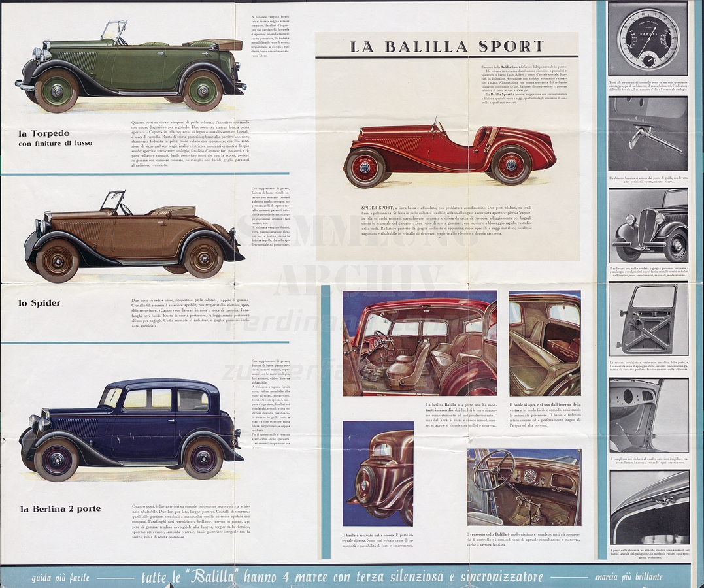Select the "con finiture di lusso" subtitle

[x=55, y=143]
